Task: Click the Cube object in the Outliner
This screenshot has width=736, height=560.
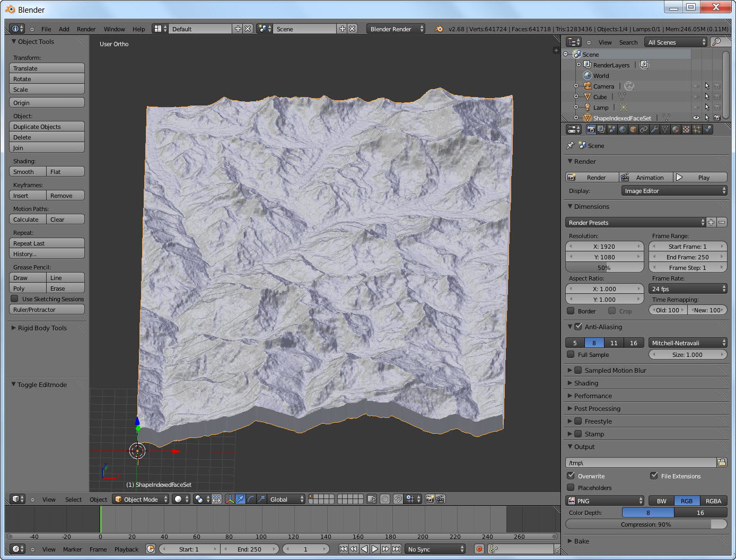Action: tap(601, 97)
